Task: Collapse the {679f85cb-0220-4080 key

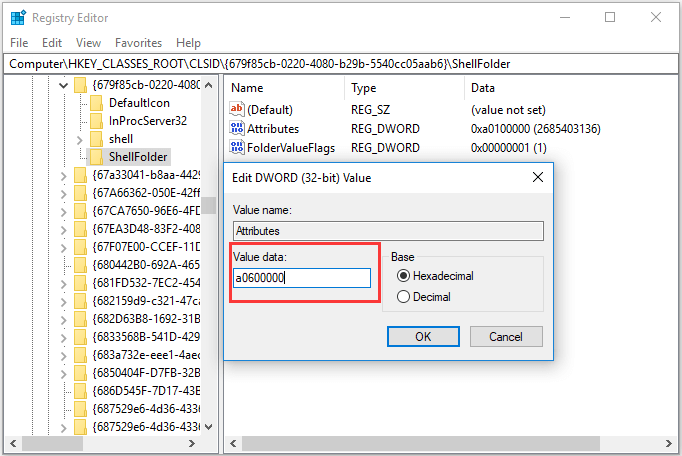Action: pyautogui.click(x=64, y=85)
